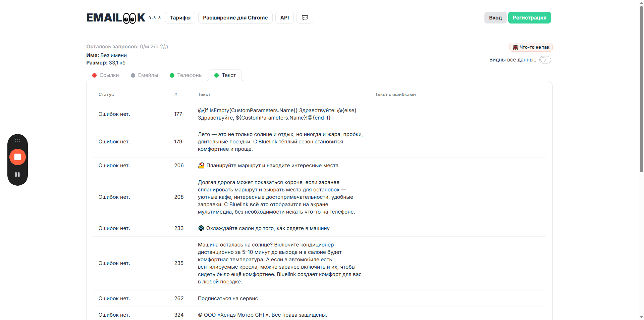644x320 pixels.
Task: Open the Тарифы page
Action: point(180,18)
